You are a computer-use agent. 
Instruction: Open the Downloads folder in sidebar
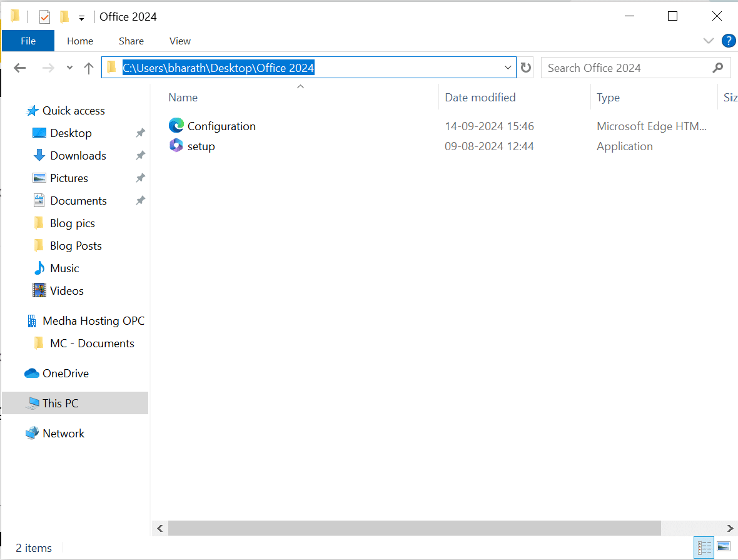click(77, 155)
